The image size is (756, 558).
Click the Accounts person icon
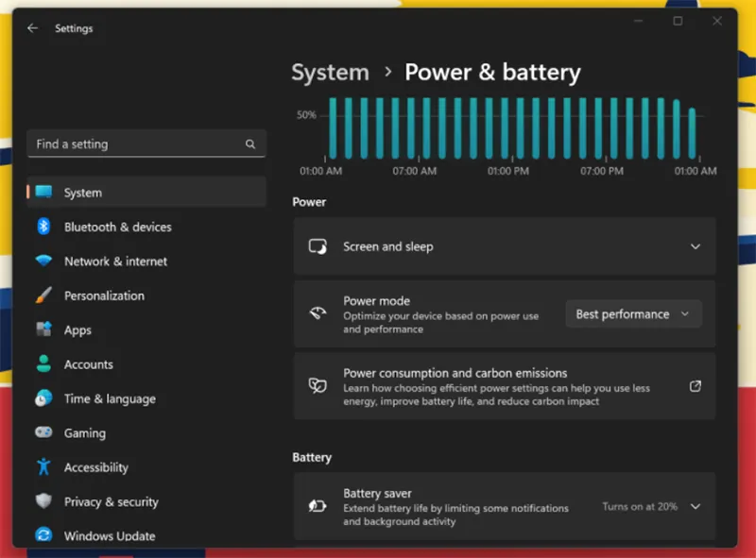43,364
